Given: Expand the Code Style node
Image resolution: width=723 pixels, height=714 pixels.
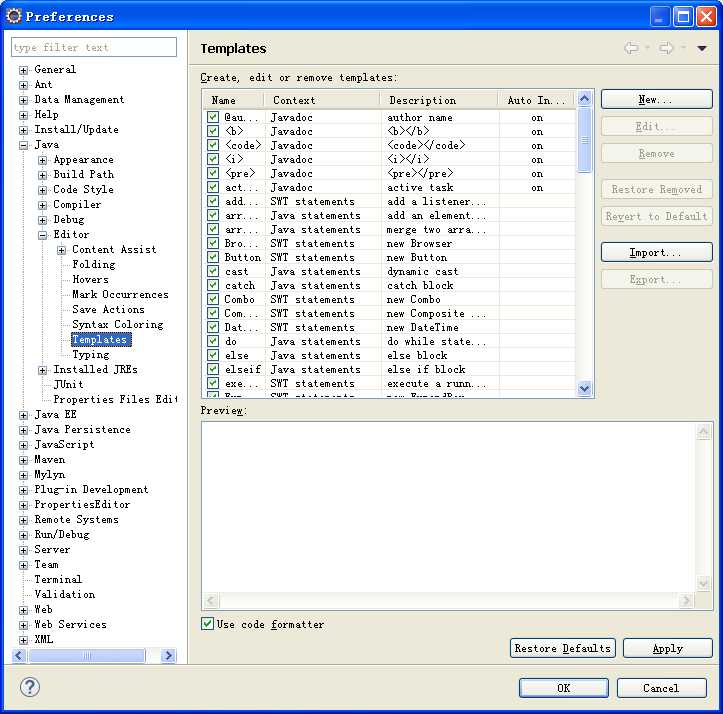Looking at the screenshot, I should [42, 190].
